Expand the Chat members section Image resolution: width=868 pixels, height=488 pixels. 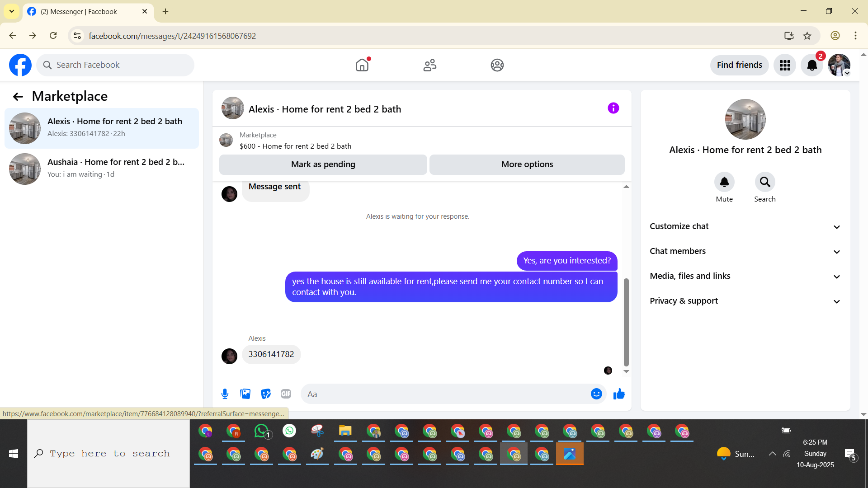tap(745, 251)
